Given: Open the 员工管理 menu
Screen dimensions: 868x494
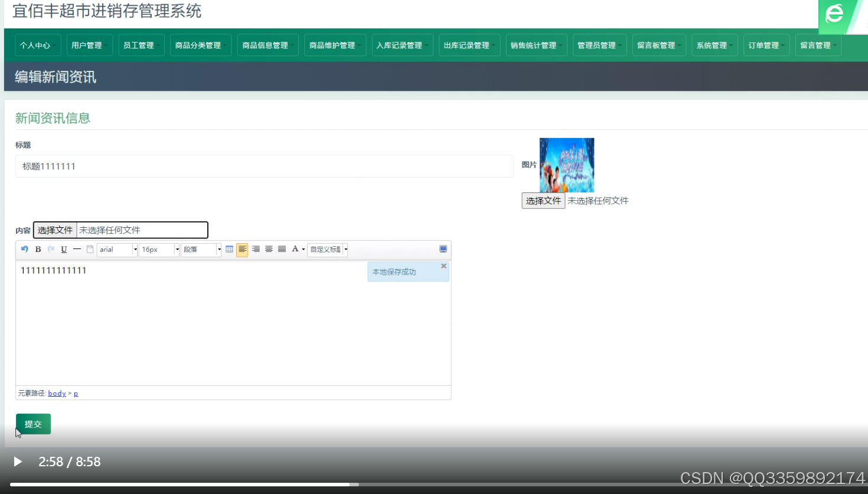Looking at the screenshot, I should click(141, 45).
